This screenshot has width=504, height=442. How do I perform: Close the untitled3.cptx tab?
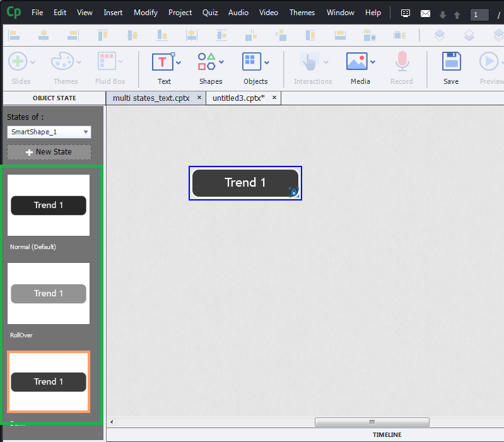coord(274,97)
